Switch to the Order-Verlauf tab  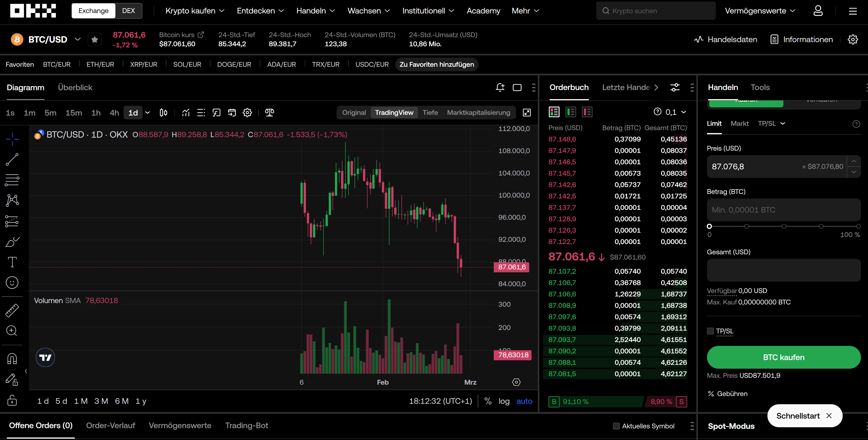click(x=111, y=425)
